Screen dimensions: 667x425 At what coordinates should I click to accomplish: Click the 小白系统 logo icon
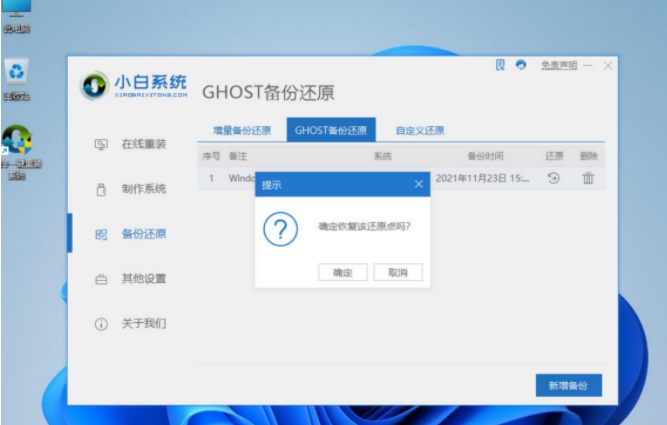pyautogui.click(x=94, y=86)
